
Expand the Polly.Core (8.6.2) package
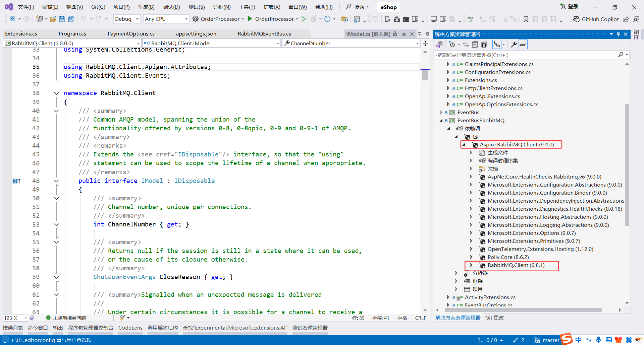[x=471, y=257]
